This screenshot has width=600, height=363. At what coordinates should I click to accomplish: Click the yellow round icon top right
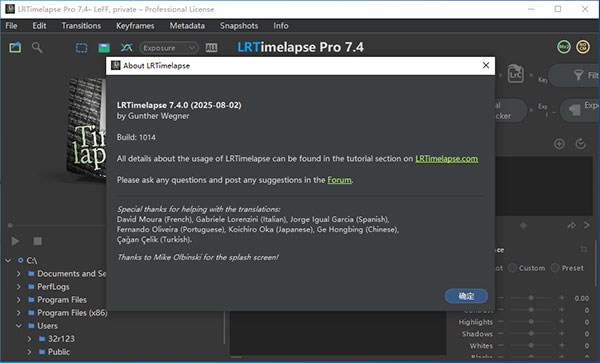(583, 47)
